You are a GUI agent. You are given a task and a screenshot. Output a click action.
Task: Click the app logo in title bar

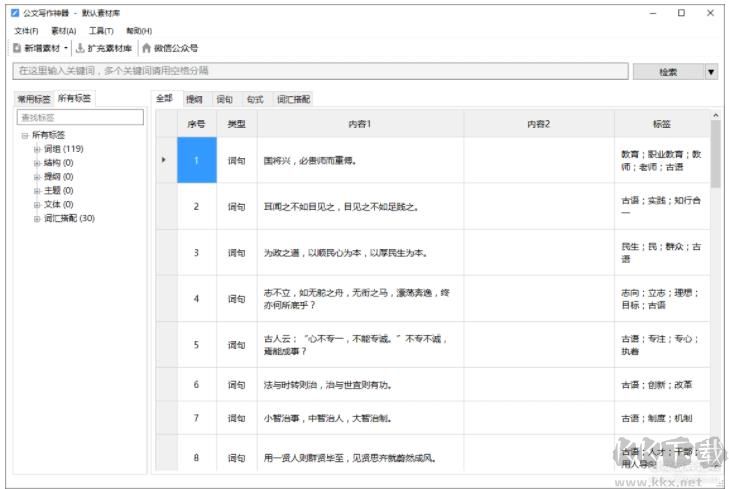(15, 13)
